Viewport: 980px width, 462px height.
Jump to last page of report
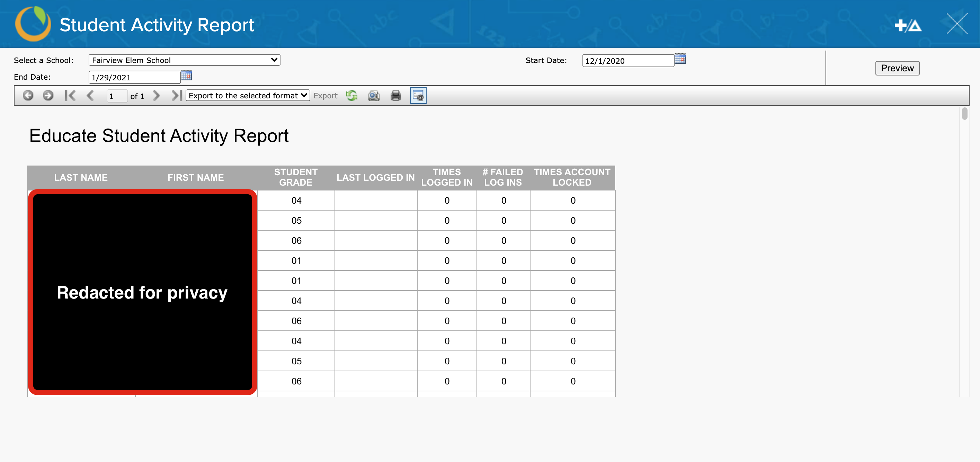pos(177,95)
